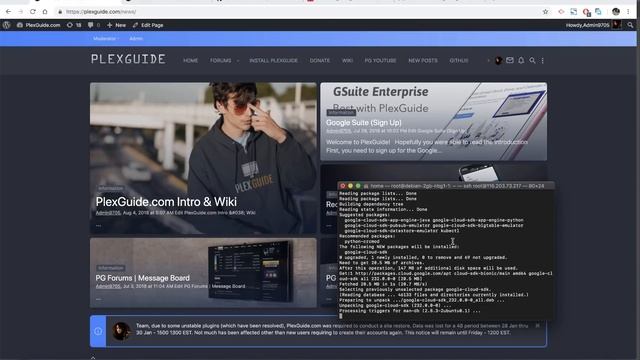Open DONATE nav item
This screenshot has height=360, width=640.
tap(320, 60)
